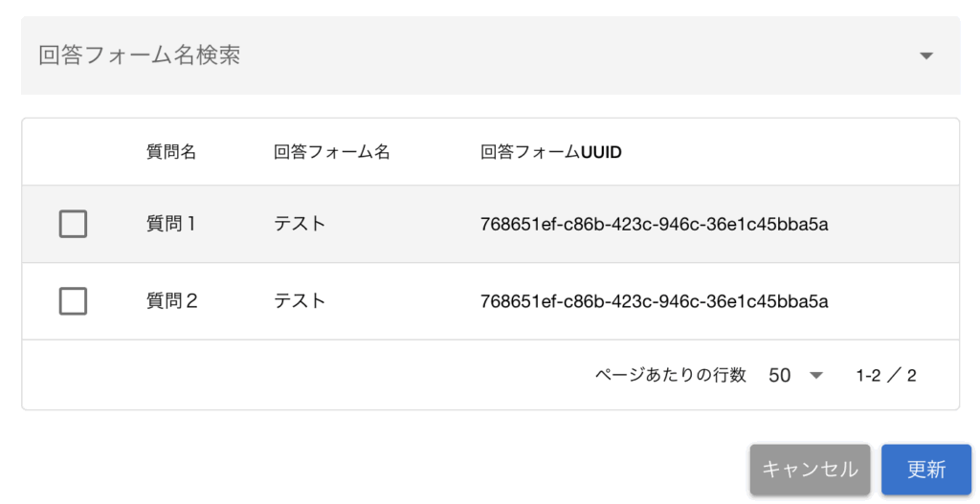
Task: Click the 1-2 / 2 pagination indicator
Action: tap(886, 375)
